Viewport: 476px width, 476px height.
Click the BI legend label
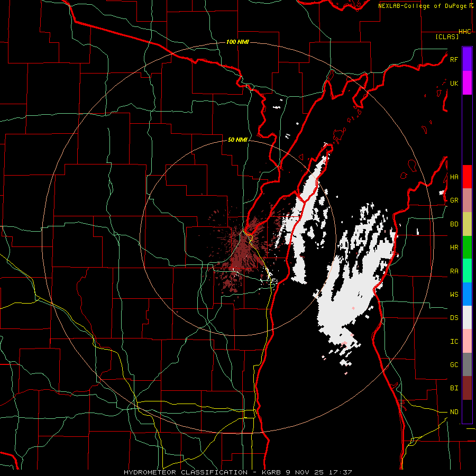pos(454,388)
